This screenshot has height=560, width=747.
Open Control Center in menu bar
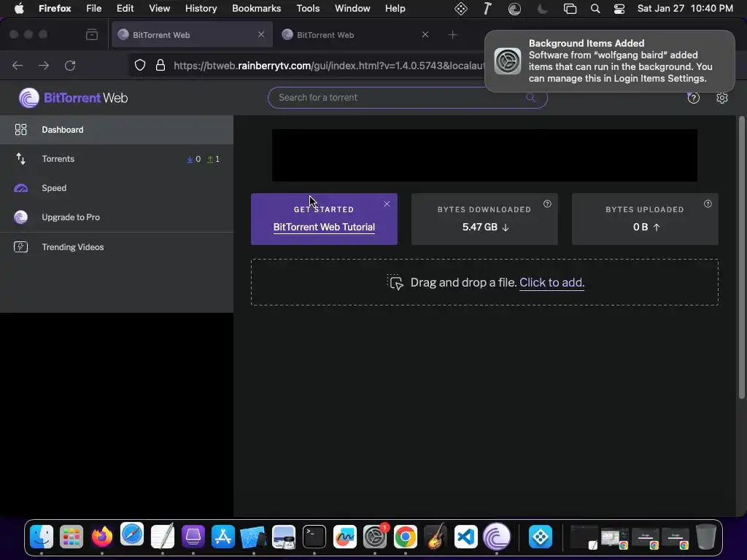[619, 9]
